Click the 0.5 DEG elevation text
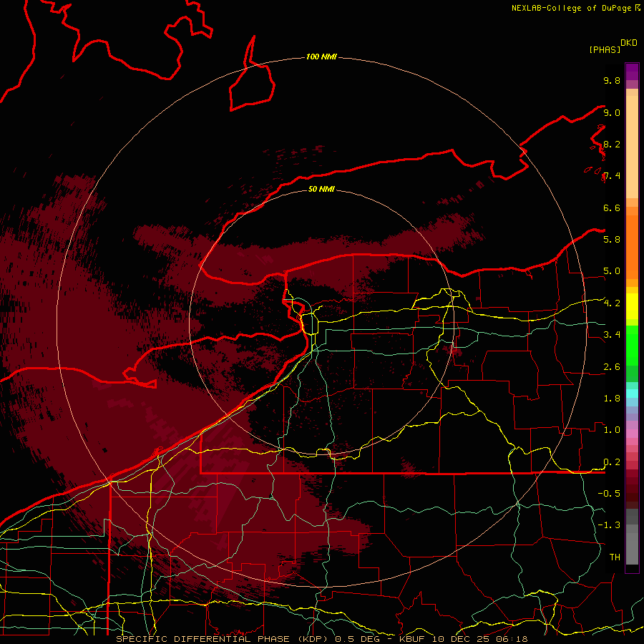Screen dimensions: 644x644 tap(357, 639)
